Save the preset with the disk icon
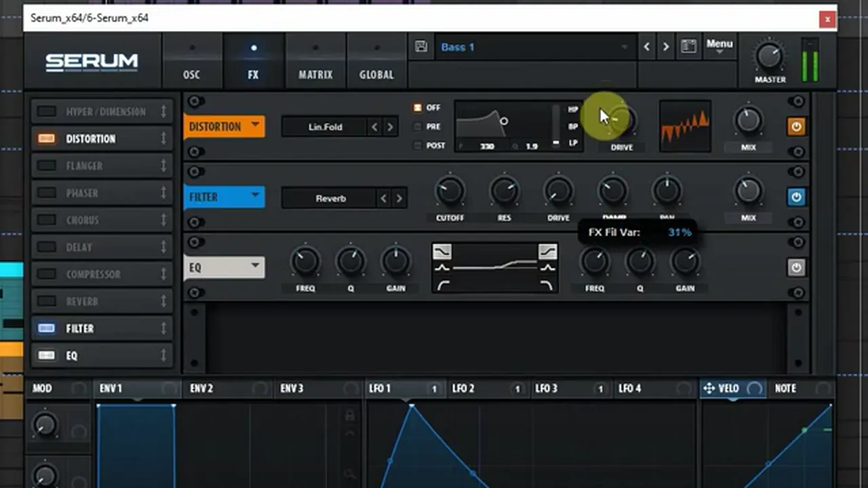The height and width of the screenshot is (488, 868). [421, 46]
